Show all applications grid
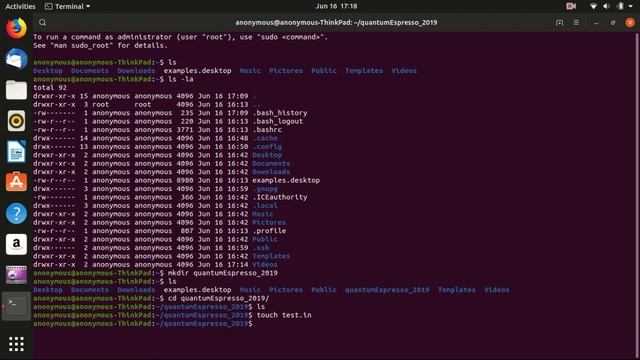Screen dimensions: 640x360 click(x=16, y=344)
